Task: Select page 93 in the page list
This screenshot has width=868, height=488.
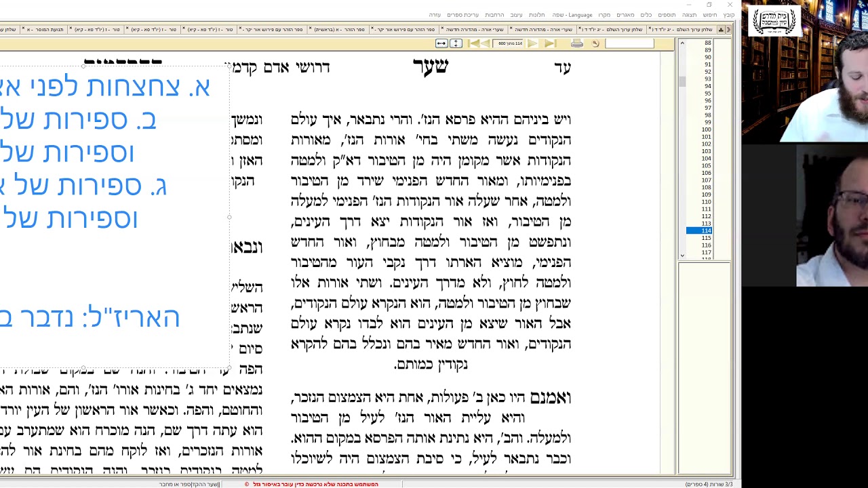Action: 707,79
